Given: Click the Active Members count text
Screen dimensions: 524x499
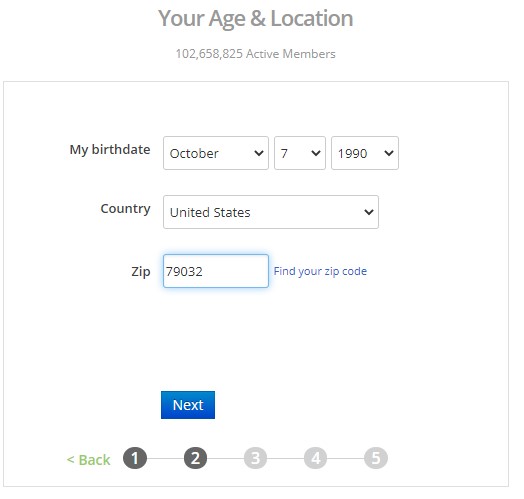Looking at the screenshot, I should pos(255,54).
